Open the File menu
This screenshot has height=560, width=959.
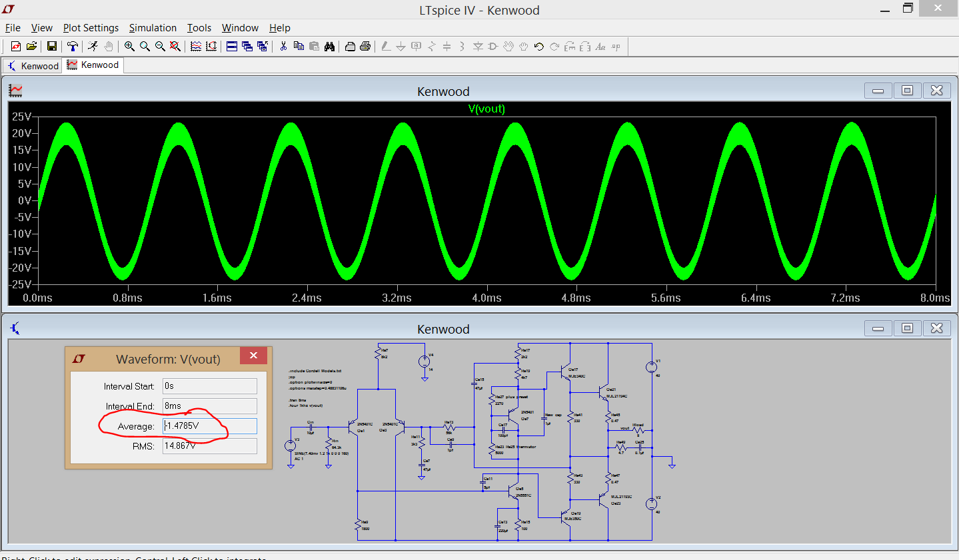pyautogui.click(x=13, y=28)
